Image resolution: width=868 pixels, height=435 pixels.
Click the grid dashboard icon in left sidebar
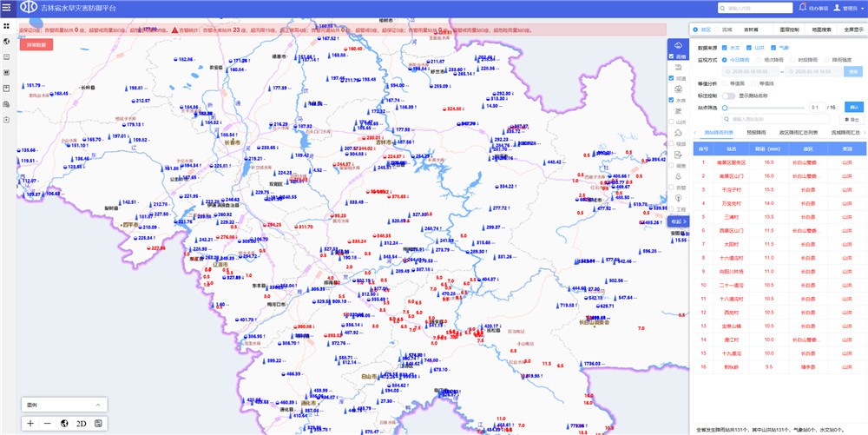7,25
